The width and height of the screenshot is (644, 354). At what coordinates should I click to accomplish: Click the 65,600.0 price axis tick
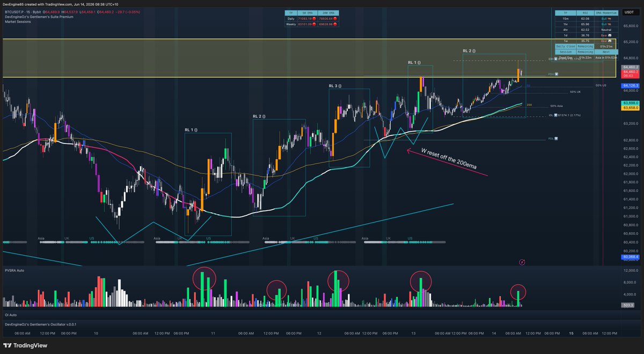pos(630,25)
